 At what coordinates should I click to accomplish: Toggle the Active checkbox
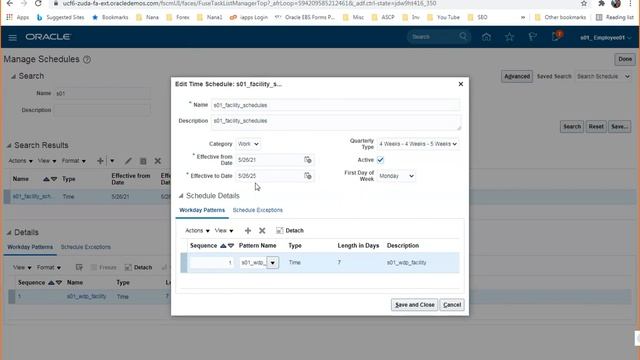point(380,160)
